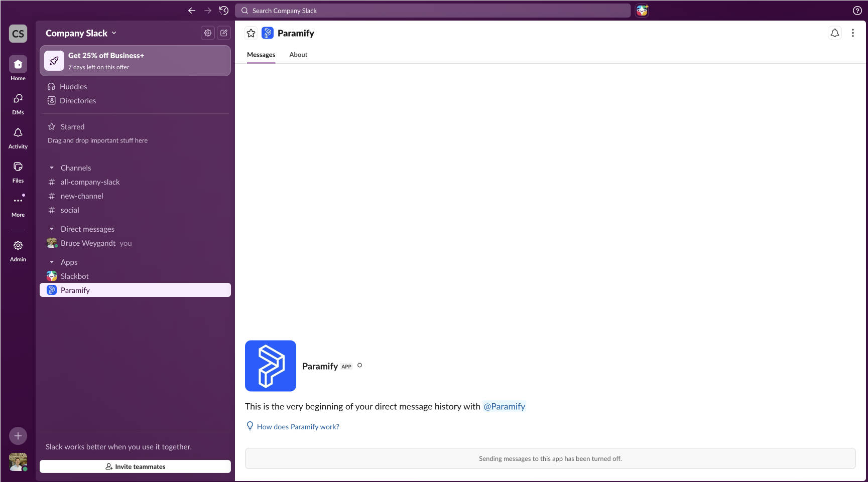Open the new-channel channel
Viewport: 868px width, 482px height.
pyautogui.click(x=135, y=196)
